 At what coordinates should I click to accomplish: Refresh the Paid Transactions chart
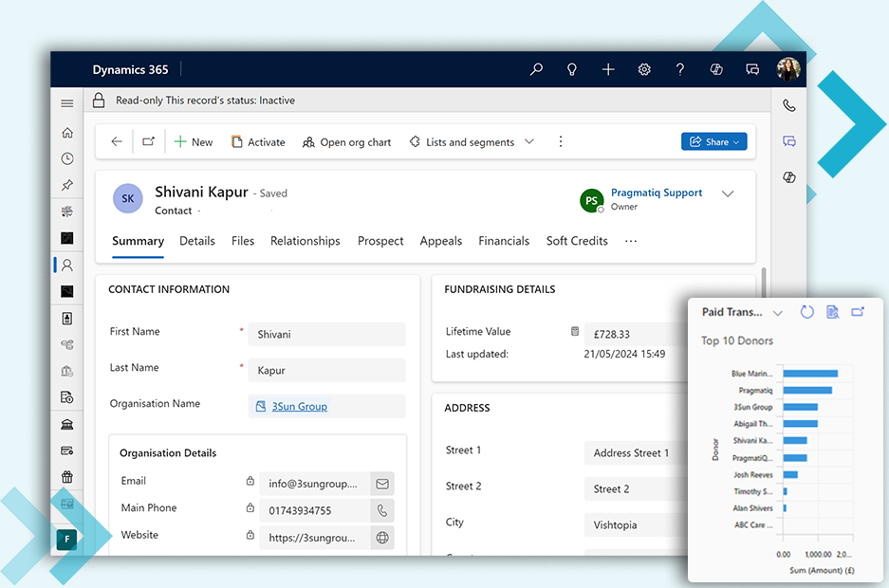(x=806, y=312)
